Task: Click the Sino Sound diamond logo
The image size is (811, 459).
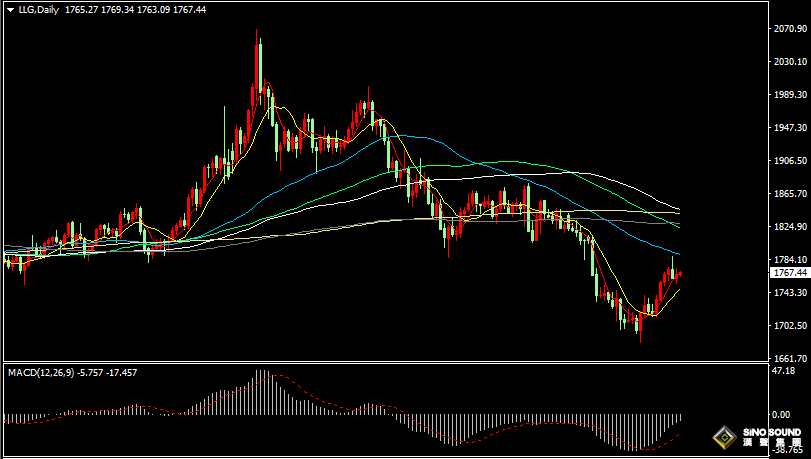Action: tap(723, 438)
